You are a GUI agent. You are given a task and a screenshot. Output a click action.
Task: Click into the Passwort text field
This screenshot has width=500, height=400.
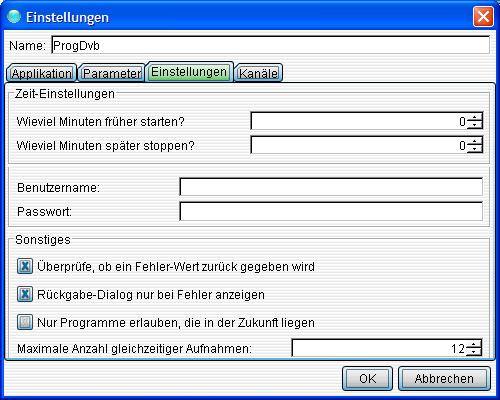[331, 211]
